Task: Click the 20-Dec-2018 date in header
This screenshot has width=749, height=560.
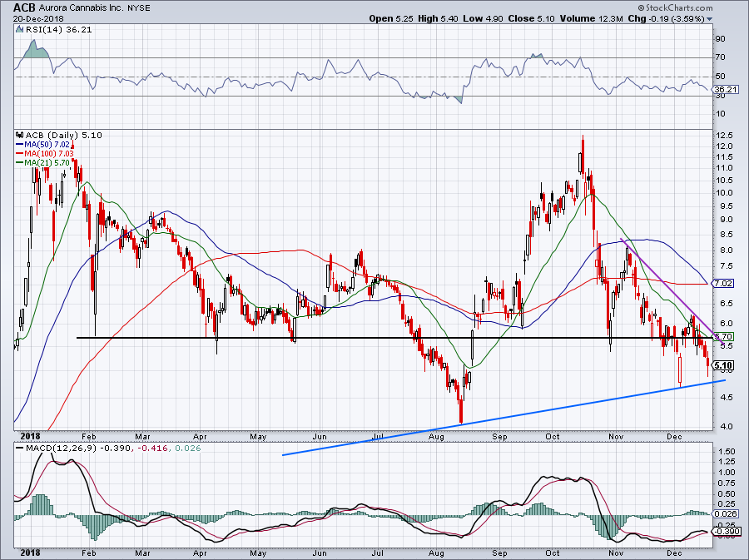Action: (x=31, y=19)
